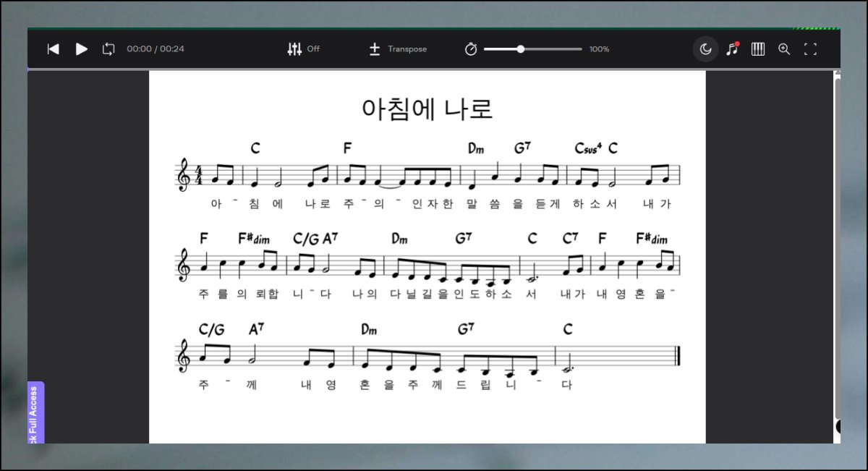Skip back to the beginning of the song
868x471 pixels.
tap(53, 49)
